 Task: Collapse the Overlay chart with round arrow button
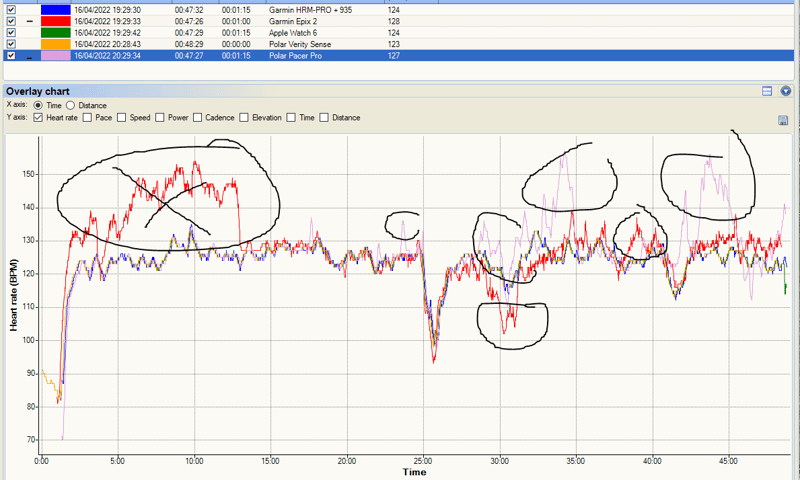pyautogui.click(x=786, y=91)
